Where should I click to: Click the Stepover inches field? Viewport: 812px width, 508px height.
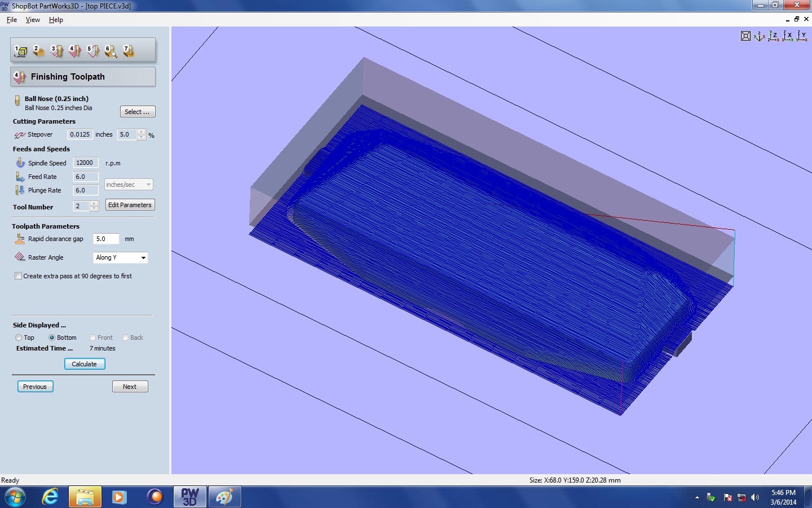pyautogui.click(x=80, y=134)
